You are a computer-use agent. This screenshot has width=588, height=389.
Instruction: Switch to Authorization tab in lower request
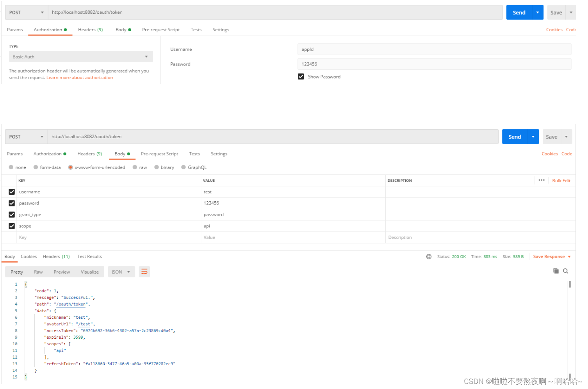(50, 154)
